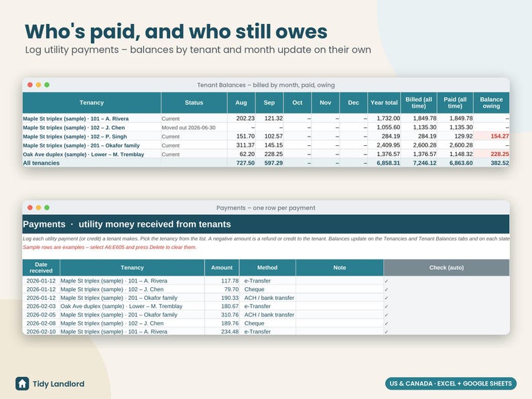
Task: Click payment amount 117.78 cell
Action: (222, 281)
